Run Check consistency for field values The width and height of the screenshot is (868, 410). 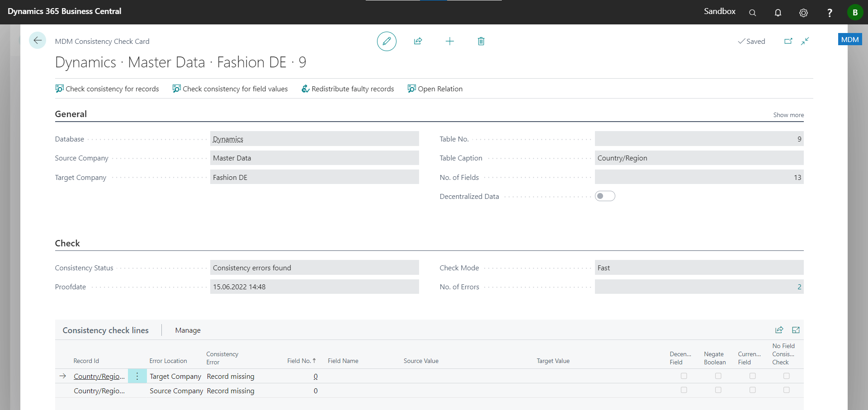click(x=230, y=89)
